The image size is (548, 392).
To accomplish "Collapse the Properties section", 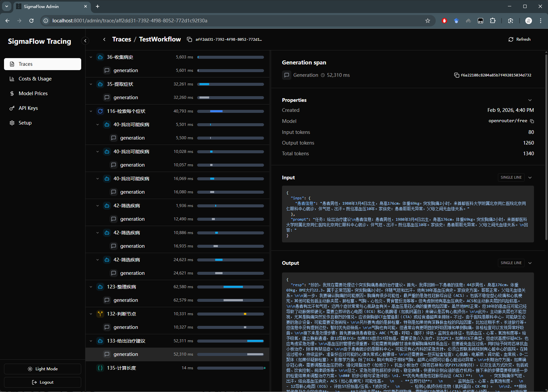I will tap(530, 100).
